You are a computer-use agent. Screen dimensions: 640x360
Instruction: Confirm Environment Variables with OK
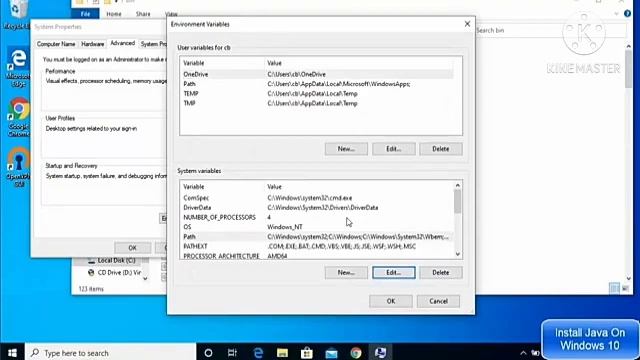391,301
